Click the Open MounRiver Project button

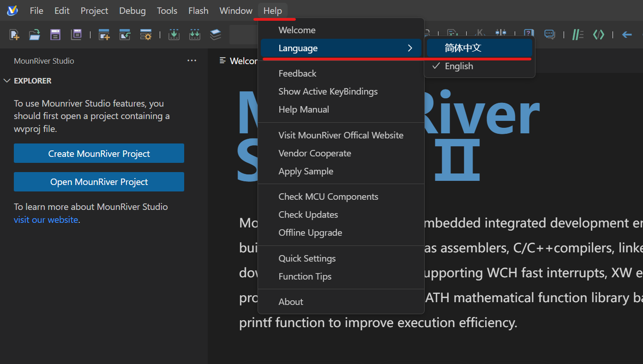99,182
